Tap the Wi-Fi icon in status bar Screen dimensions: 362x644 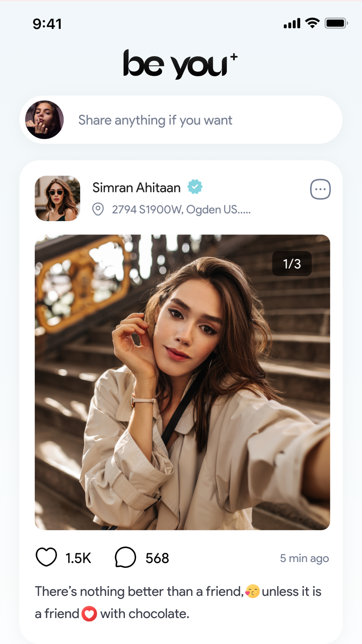click(x=312, y=23)
